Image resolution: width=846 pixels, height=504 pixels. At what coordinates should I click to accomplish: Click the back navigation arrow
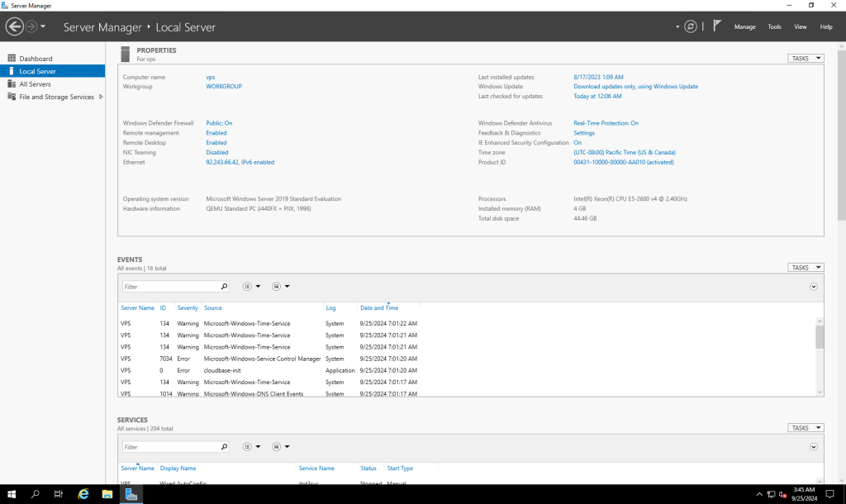(14, 26)
